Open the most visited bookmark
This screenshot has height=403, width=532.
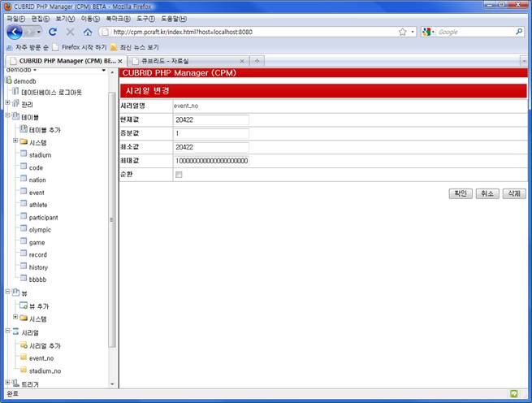[x=28, y=47]
